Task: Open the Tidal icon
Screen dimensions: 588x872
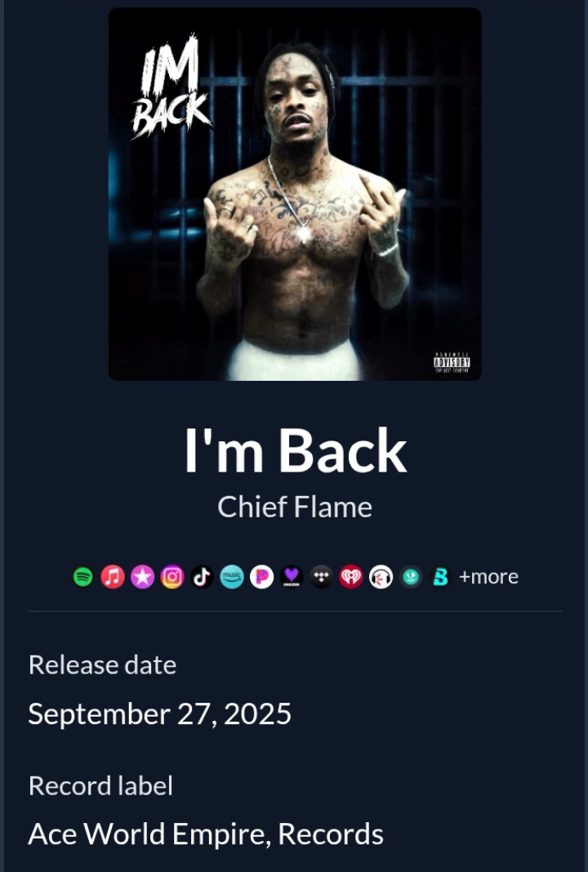Action: (x=321, y=577)
